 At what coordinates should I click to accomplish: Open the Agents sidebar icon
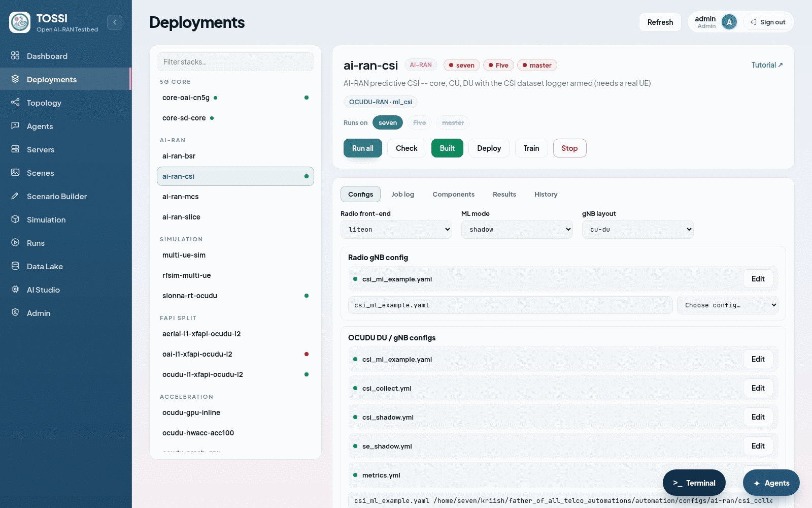(x=15, y=125)
